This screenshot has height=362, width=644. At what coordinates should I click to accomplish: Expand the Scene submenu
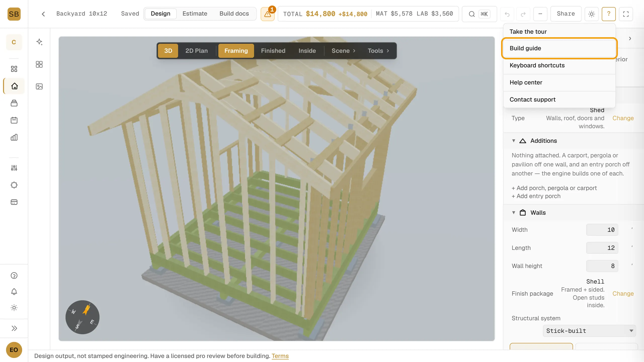[x=343, y=51]
